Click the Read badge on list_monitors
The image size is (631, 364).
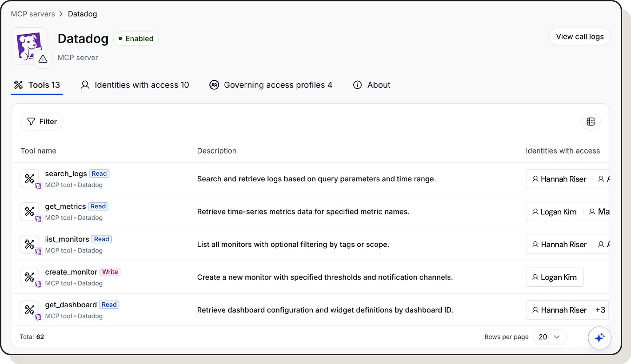click(x=102, y=239)
